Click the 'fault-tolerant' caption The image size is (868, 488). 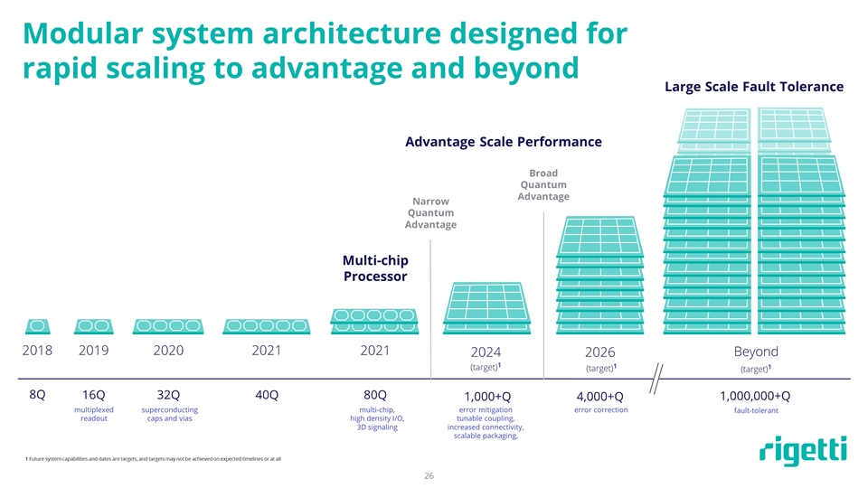pos(756,410)
